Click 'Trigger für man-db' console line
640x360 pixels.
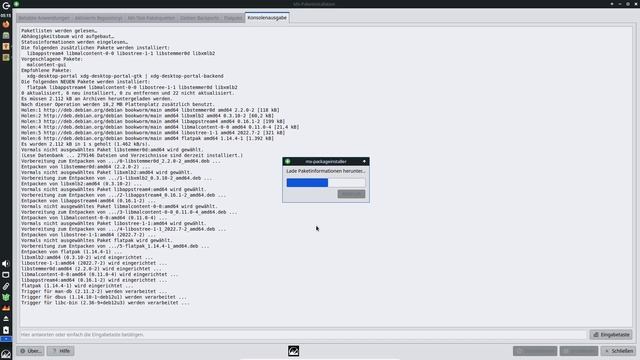pyautogui.click(x=94, y=291)
